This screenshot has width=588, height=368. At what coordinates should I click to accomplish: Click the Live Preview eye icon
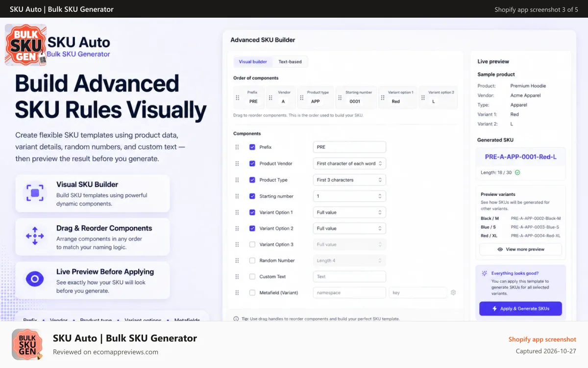35,280
